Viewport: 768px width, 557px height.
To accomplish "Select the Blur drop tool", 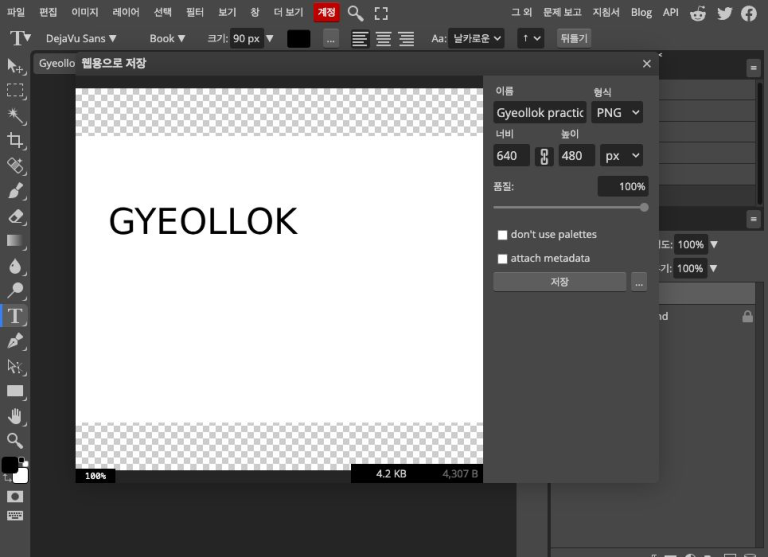I will tap(15, 266).
